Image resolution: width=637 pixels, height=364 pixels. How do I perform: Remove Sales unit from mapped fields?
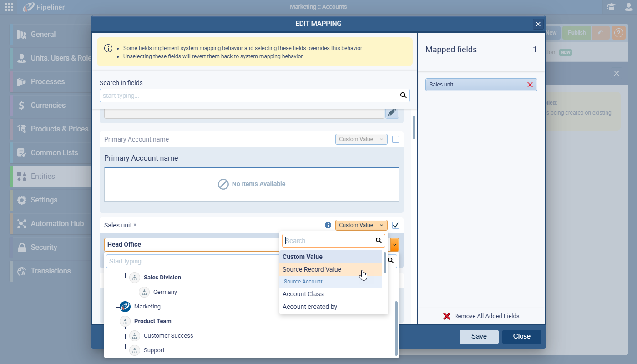tap(530, 85)
